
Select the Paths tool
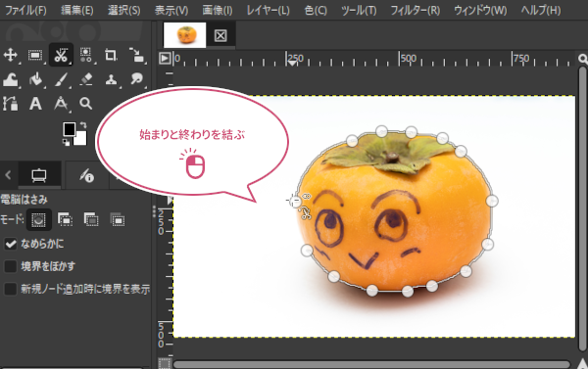10,104
